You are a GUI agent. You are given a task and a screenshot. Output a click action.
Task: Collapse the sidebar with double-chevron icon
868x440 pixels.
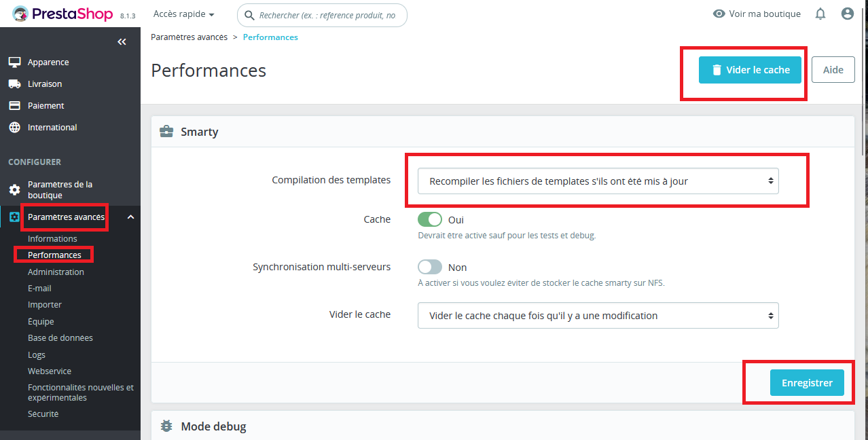tap(122, 42)
